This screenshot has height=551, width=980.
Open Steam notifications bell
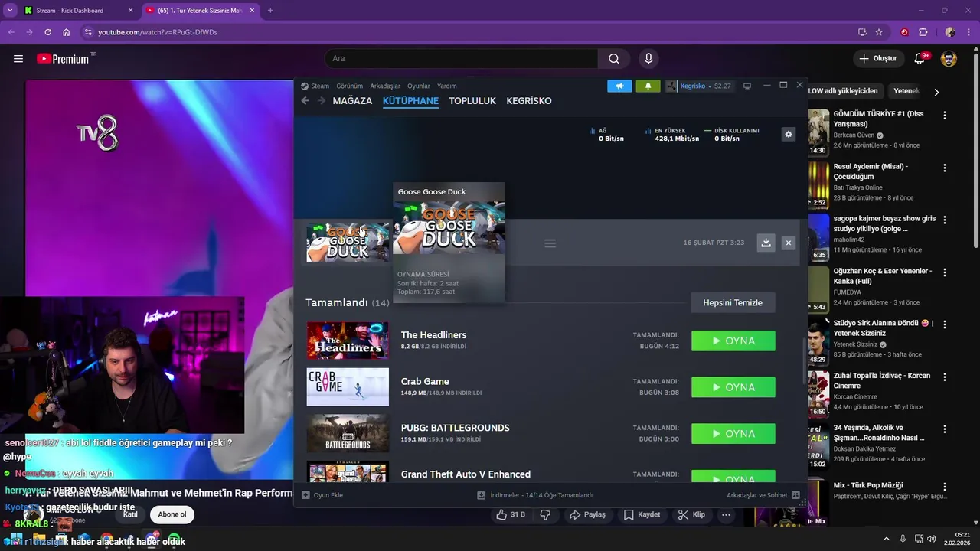(648, 86)
